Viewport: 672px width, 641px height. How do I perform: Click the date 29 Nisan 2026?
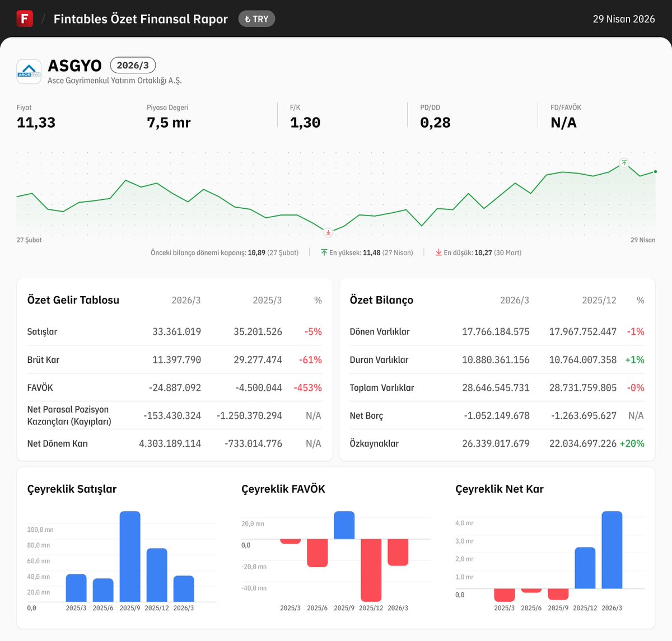coord(624,19)
